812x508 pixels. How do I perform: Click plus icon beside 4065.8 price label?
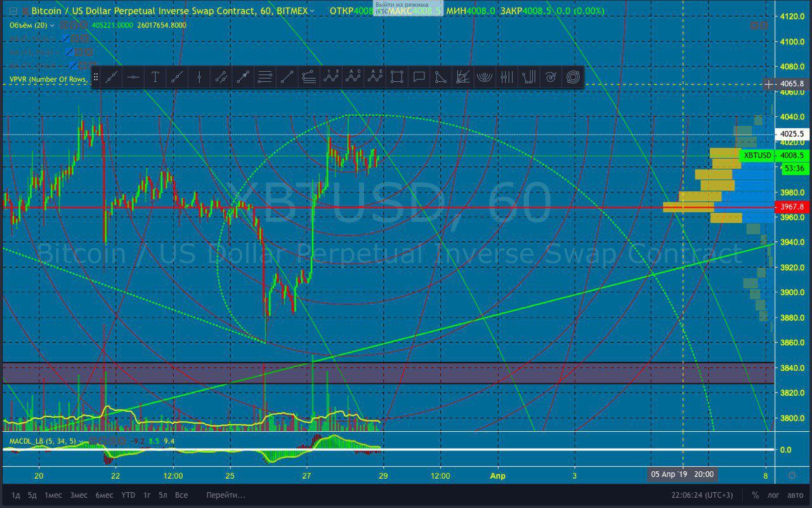click(x=769, y=84)
